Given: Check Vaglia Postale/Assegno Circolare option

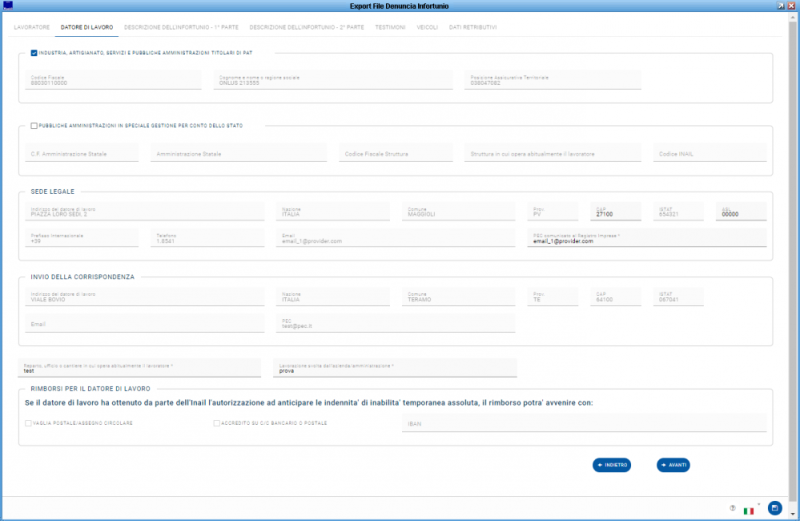Looking at the screenshot, I should coord(28,423).
